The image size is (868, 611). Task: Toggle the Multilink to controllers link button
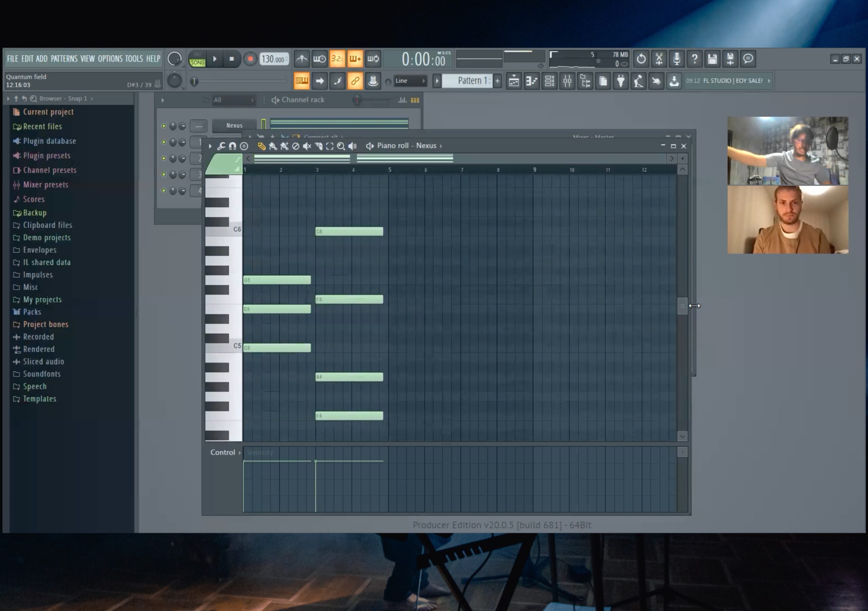click(355, 81)
